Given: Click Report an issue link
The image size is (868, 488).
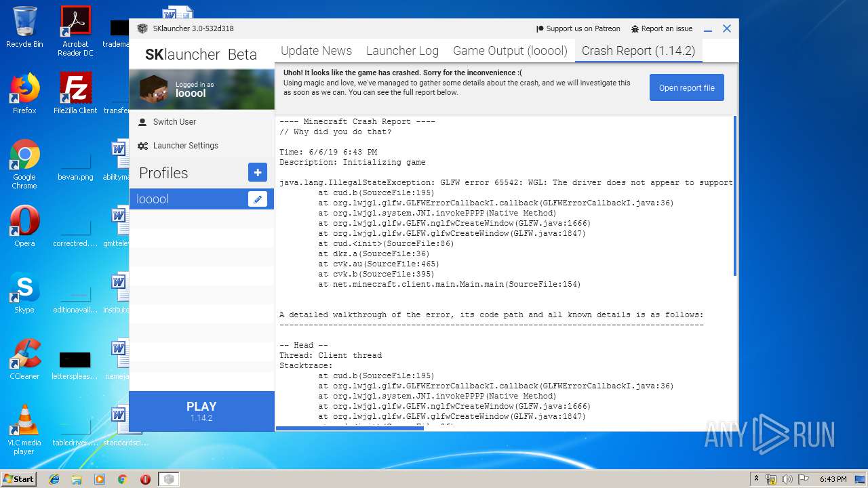Looking at the screenshot, I should pos(661,28).
